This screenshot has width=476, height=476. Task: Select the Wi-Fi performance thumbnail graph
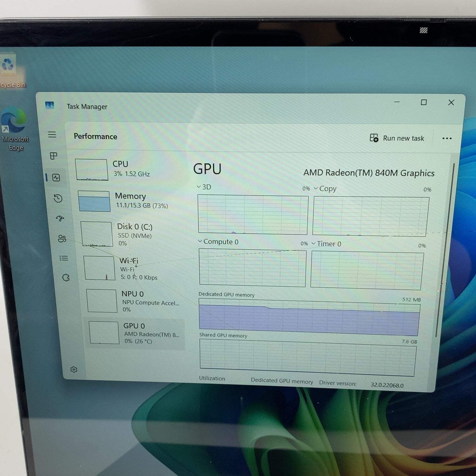coord(99,268)
